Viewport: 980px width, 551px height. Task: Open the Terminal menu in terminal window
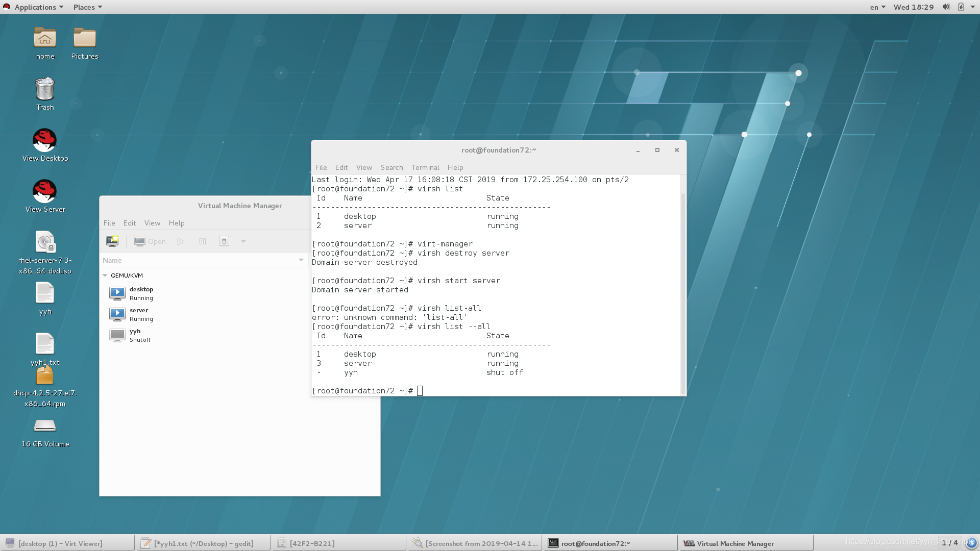click(425, 167)
